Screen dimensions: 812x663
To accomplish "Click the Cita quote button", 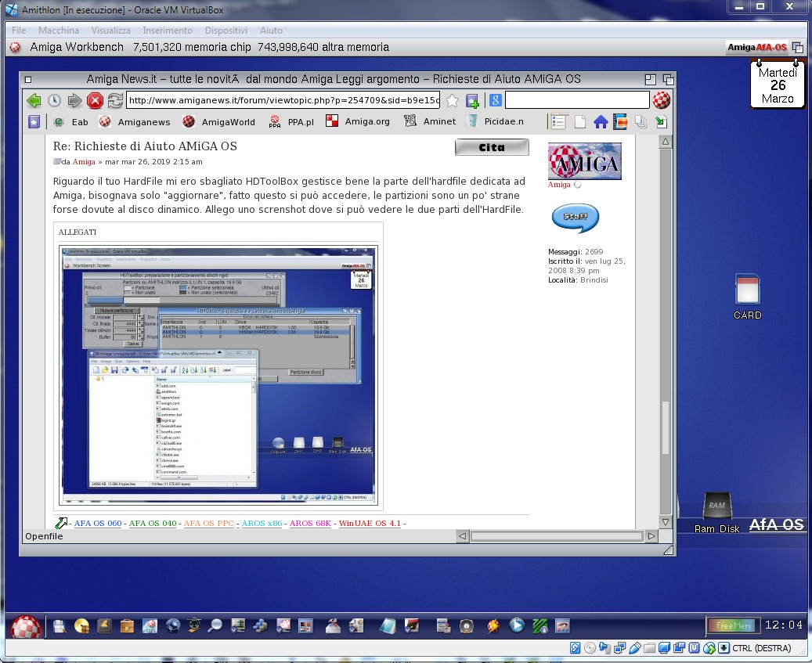I will (492, 147).
